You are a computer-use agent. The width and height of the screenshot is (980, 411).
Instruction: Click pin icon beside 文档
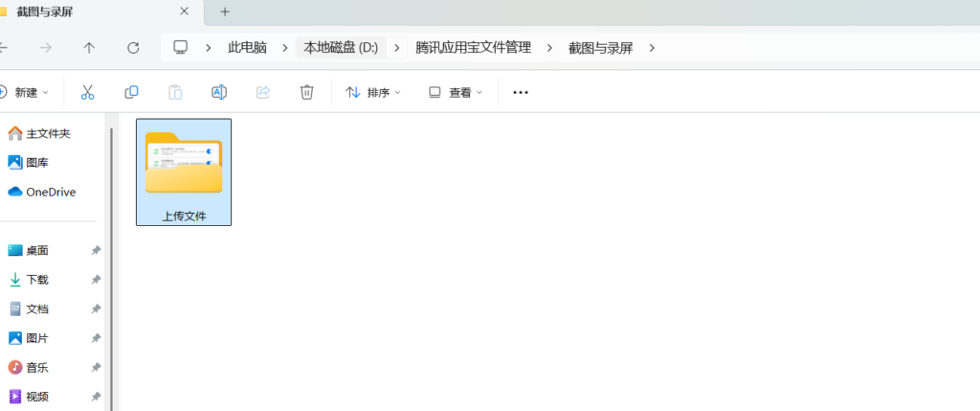point(96,309)
